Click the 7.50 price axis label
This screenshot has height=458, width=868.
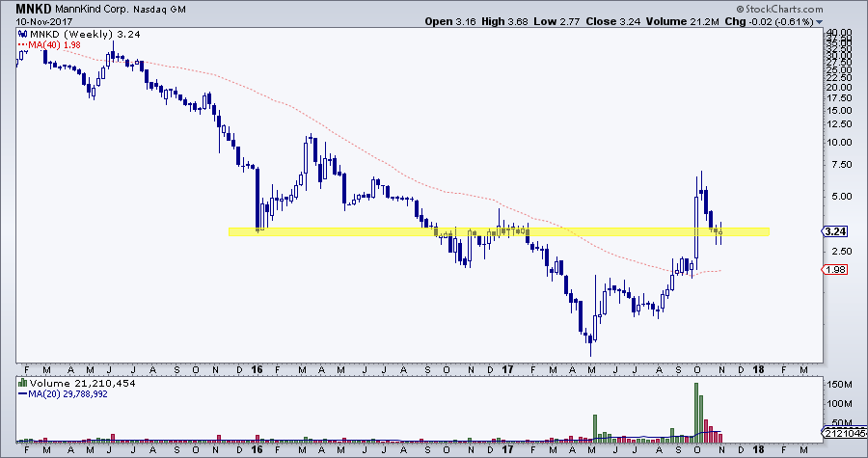tap(840, 165)
